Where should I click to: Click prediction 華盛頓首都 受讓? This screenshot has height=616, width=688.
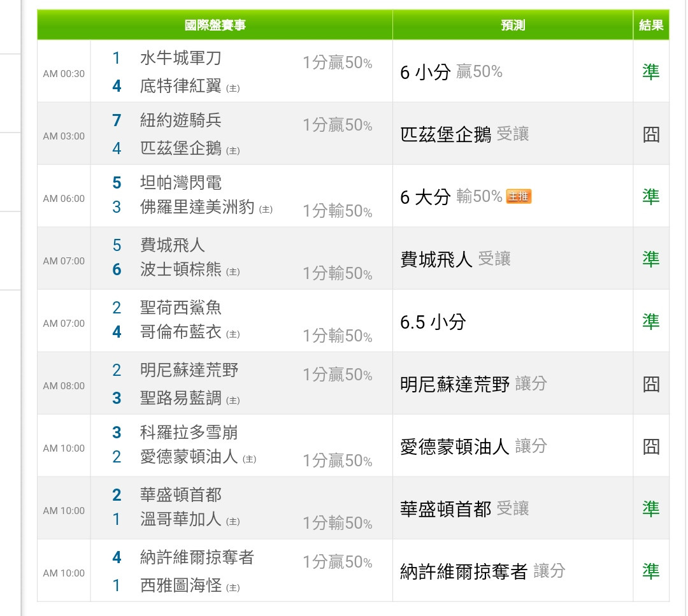(464, 509)
